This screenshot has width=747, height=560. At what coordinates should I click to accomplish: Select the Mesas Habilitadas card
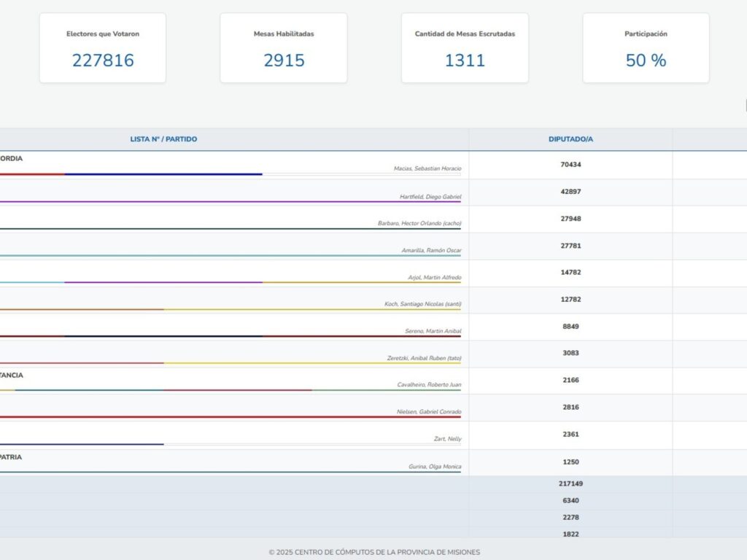(284, 48)
